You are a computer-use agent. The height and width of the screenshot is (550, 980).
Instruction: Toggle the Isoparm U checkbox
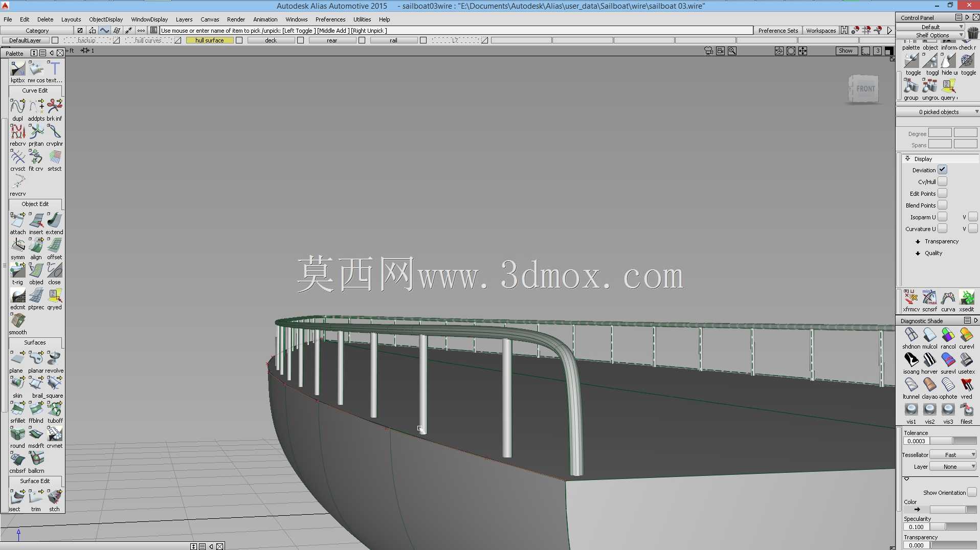[x=942, y=217]
